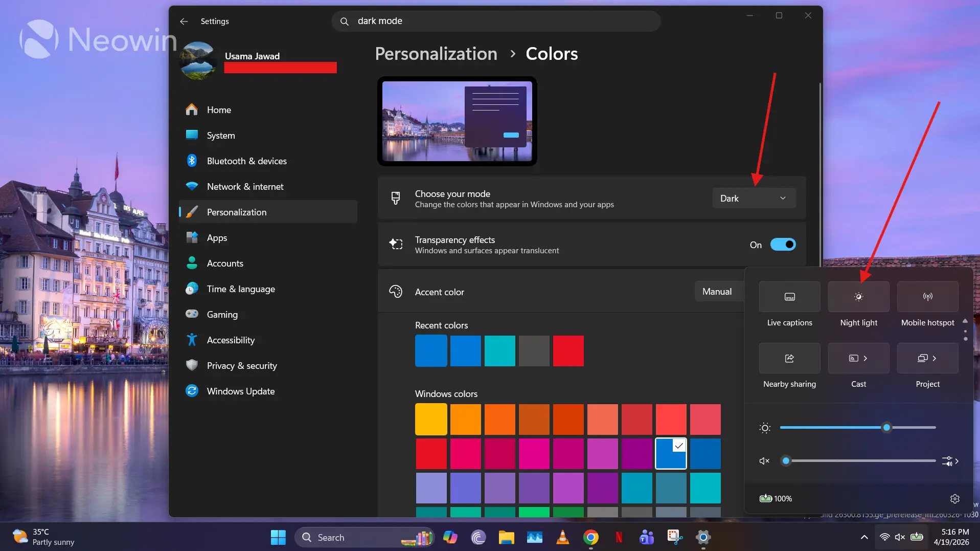
Task: Open the sound output selector icon
Action: (950, 461)
